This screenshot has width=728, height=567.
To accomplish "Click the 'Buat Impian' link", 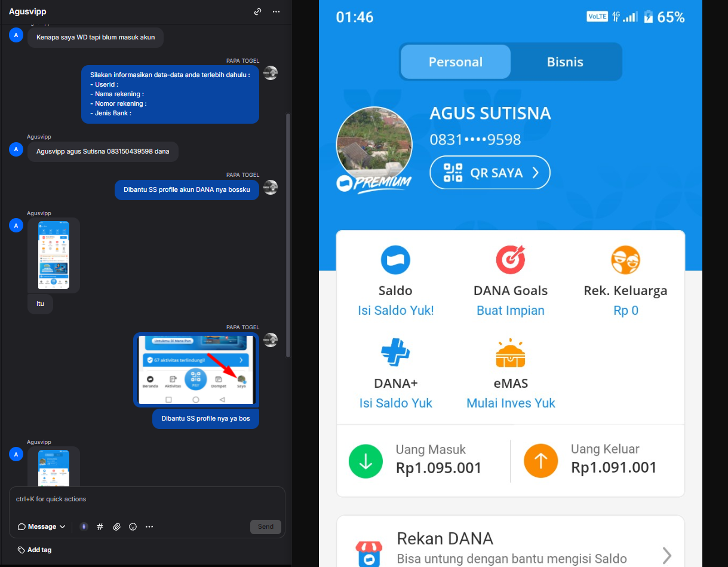I will click(511, 310).
